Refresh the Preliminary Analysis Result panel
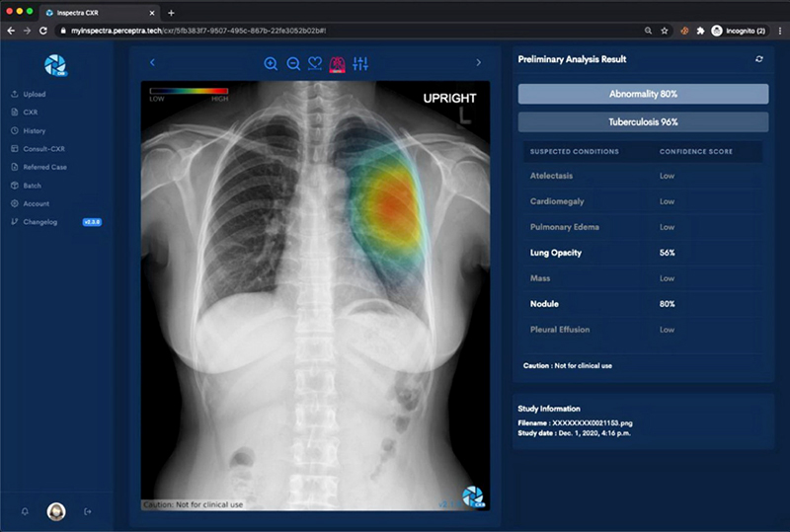The height and width of the screenshot is (532, 790). click(758, 59)
